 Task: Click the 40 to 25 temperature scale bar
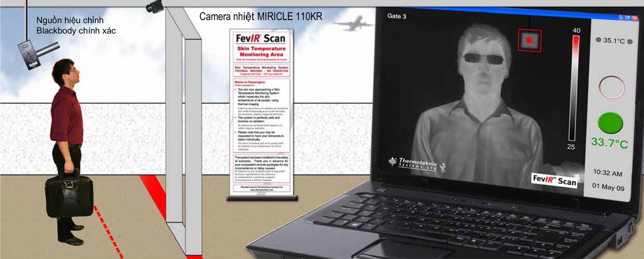click(x=574, y=88)
